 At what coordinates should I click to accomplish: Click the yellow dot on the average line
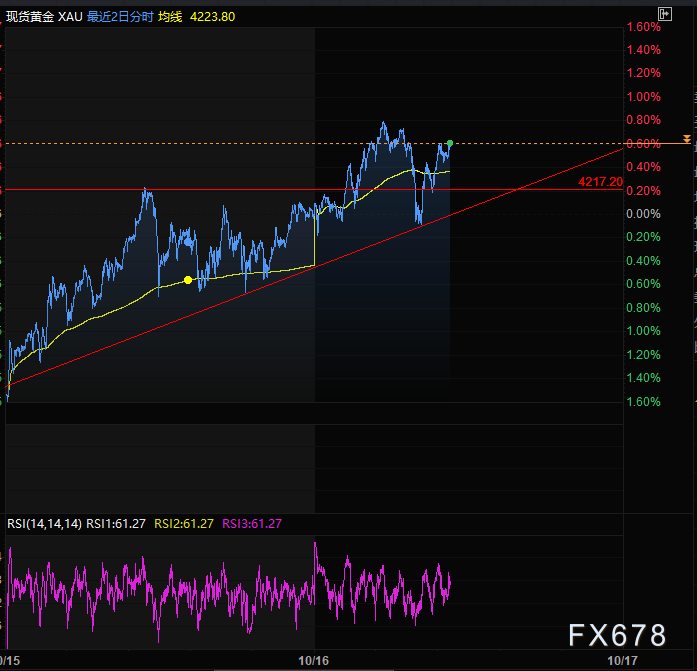pyautogui.click(x=188, y=280)
